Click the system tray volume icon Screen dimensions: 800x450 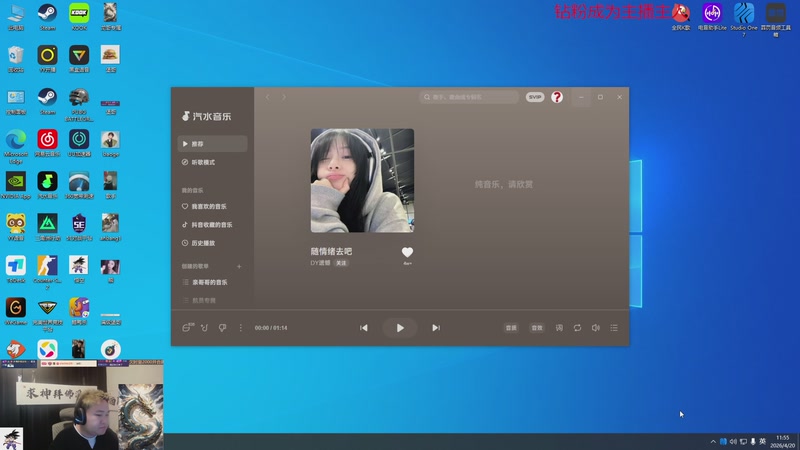pos(733,441)
